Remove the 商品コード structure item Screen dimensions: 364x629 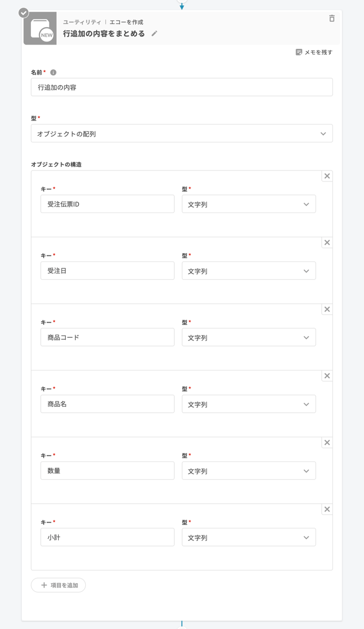coord(327,309)
